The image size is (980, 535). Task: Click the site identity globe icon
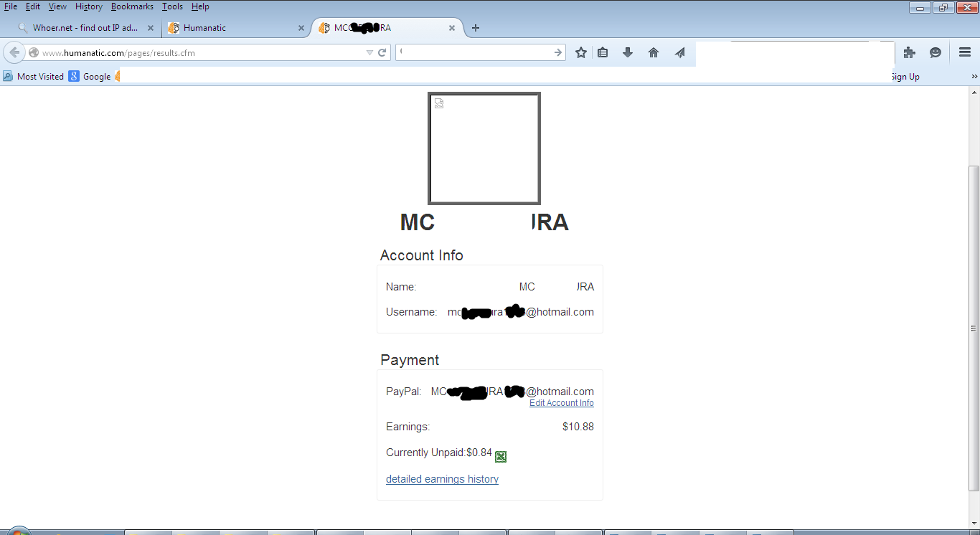(x=34, y=52)
